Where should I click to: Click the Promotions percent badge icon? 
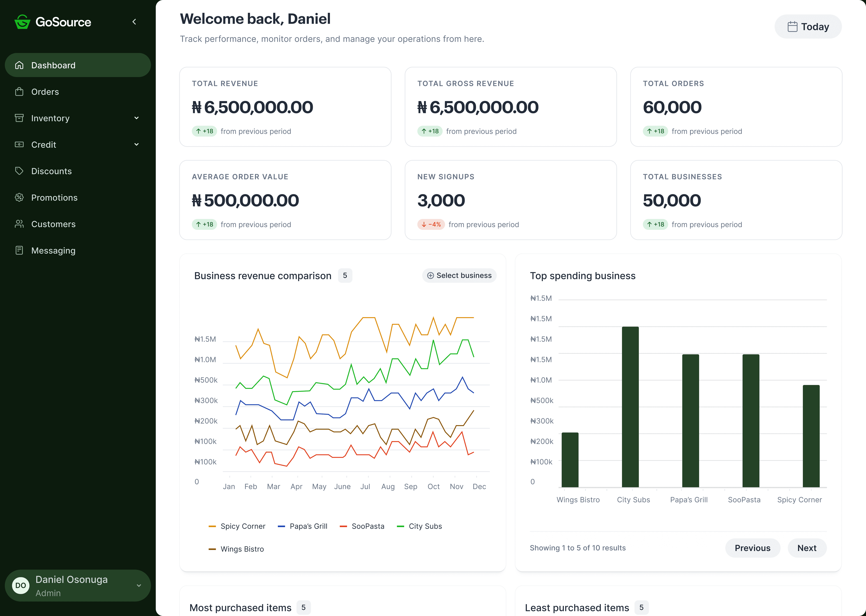[19, 198]
